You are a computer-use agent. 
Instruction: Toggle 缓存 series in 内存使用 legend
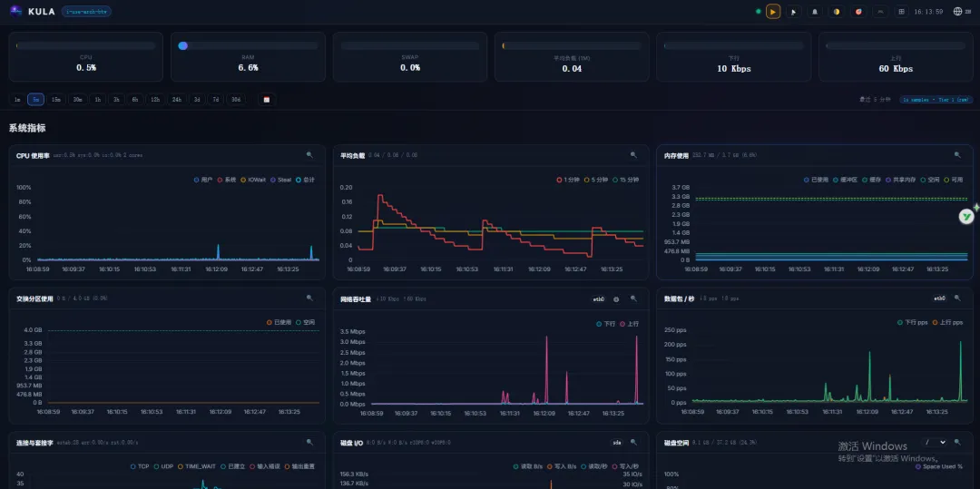coord(872,180)
